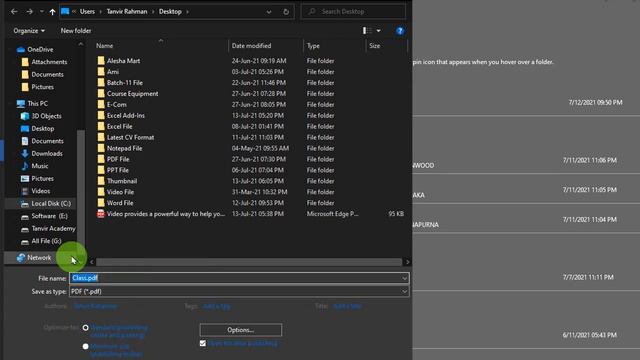Select the Batch-11 File folder icon
This screenshot has width=640, height=360.
tap(101, 83)
